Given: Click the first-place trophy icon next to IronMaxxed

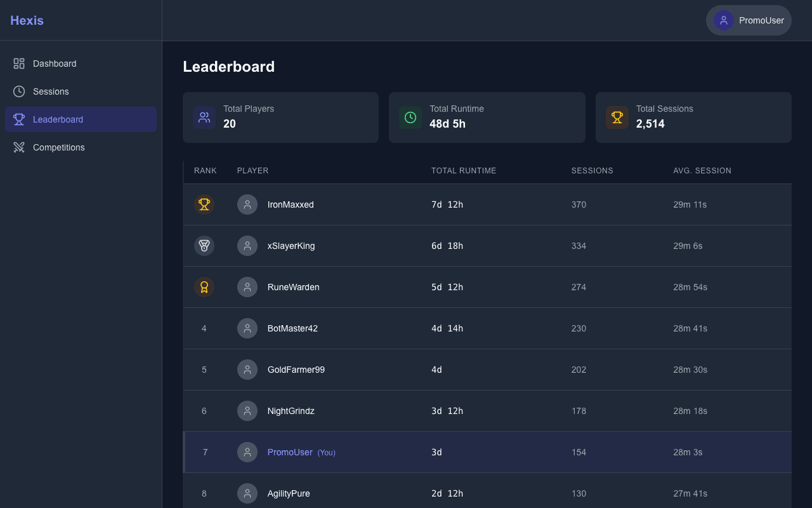Looking at the screenshot, I should click(204, 204).
